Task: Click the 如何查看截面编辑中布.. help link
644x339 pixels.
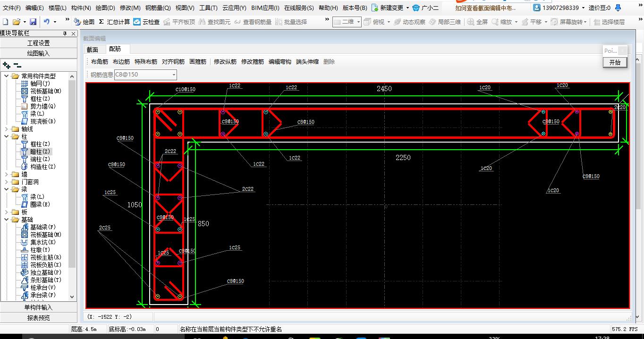Action: [x=485, y=8]
